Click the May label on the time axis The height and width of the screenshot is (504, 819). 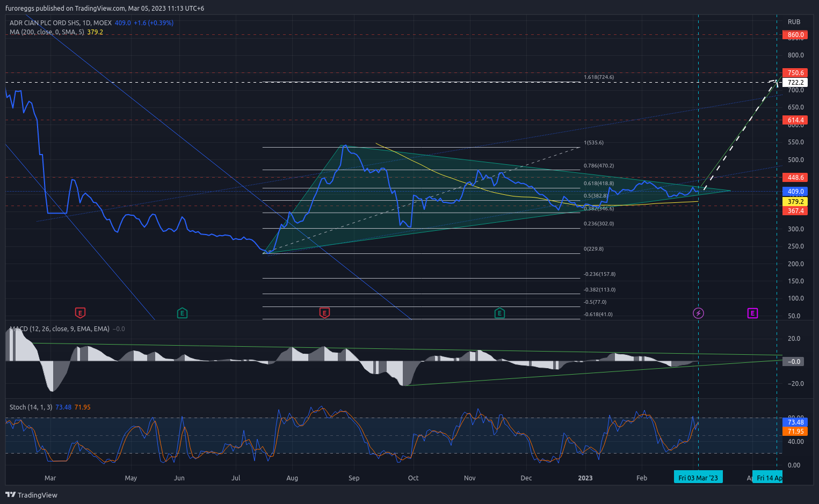[x=131, y=478]
